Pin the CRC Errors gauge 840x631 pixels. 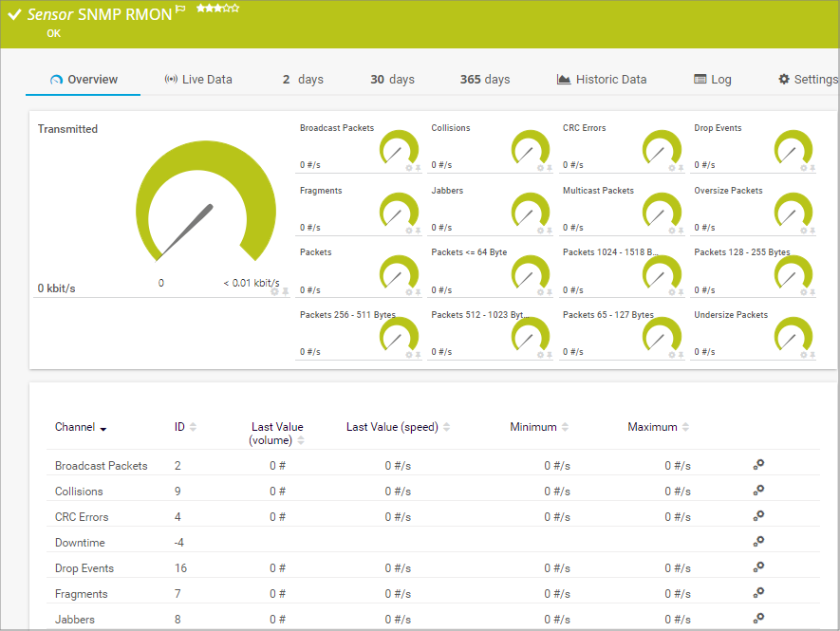click(681, 168)
